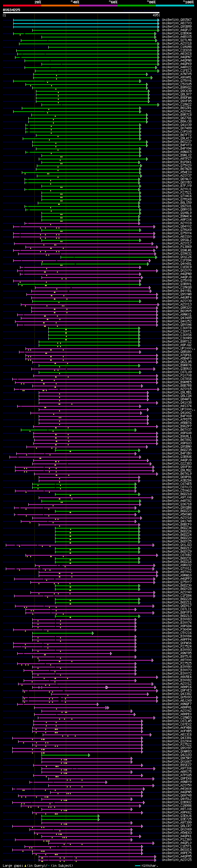Select the UniRef100_Q9LMB1 hit label

pyautogui.click(x=177, y=392)
